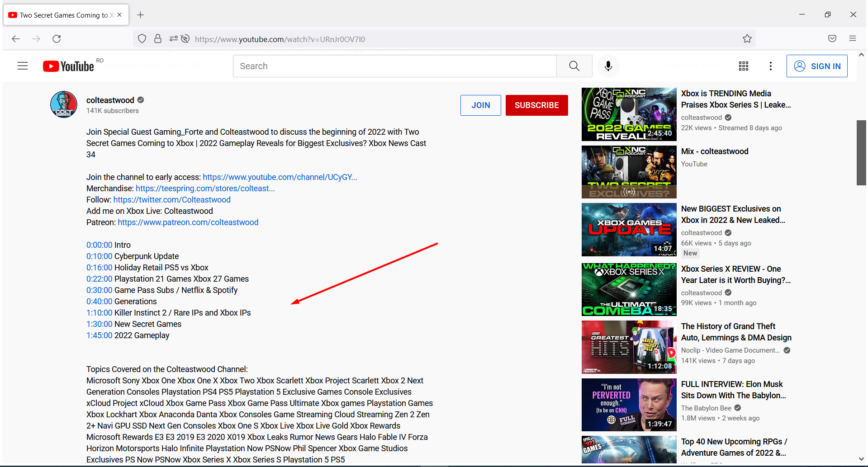Open the guide hamburger menu
The image size is (868, 467).
point(22,66)
